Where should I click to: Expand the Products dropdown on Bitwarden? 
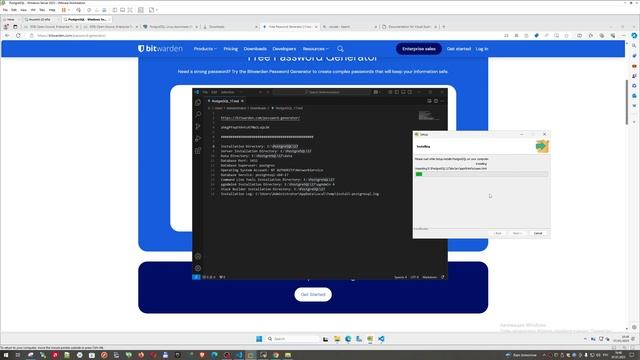[205, 49]
